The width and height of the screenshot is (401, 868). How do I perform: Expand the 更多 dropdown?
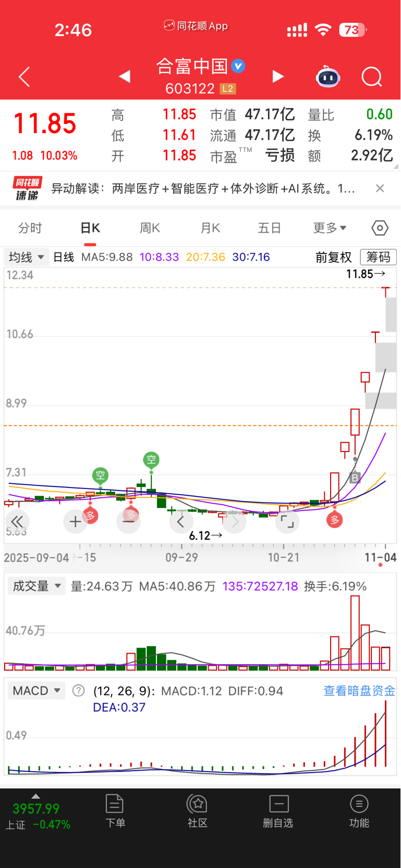point(330,228)
